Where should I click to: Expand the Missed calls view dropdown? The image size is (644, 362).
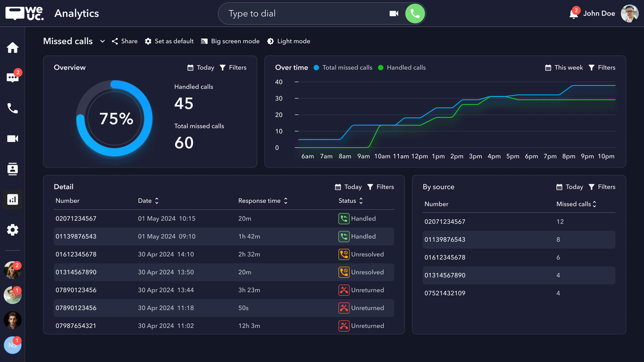point(102,41)
